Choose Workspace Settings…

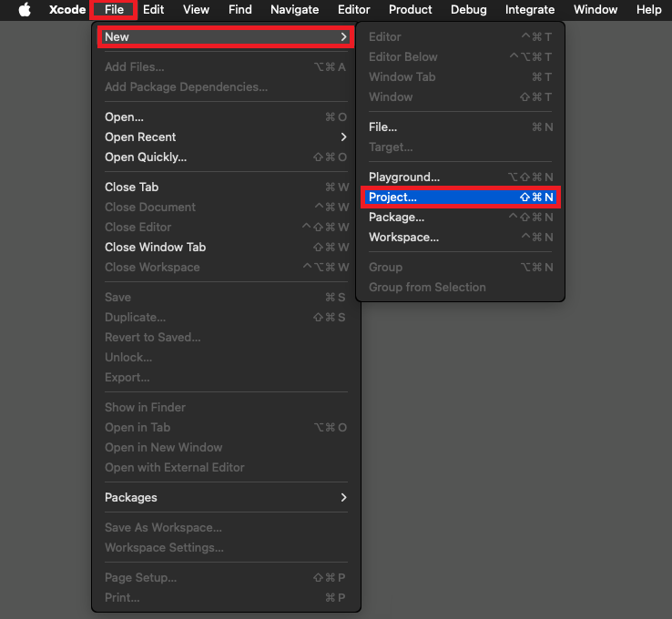tap(226, 548)
